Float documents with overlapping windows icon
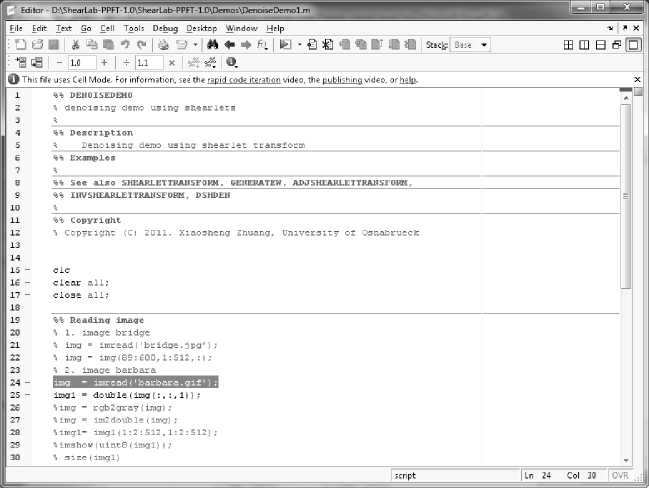649x488 pixels. click(617, 45)
